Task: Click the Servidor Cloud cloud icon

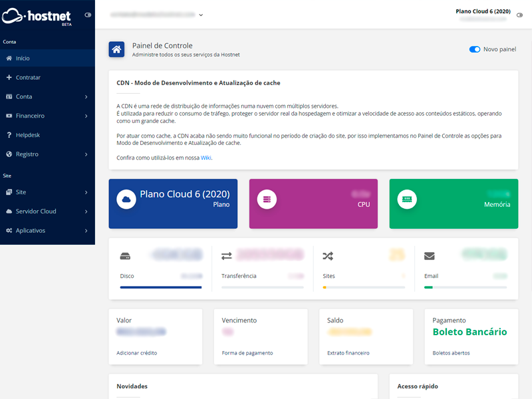Action: point(9,211)
